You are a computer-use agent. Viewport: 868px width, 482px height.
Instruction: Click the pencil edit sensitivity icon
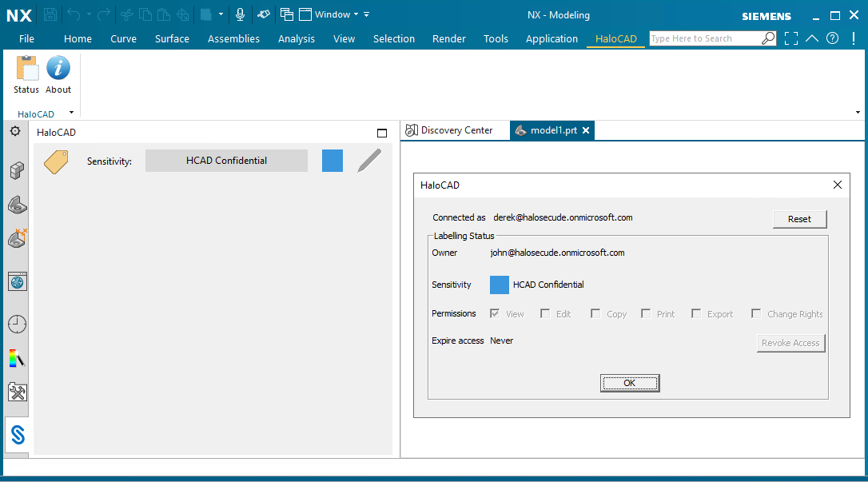(368, 161)
